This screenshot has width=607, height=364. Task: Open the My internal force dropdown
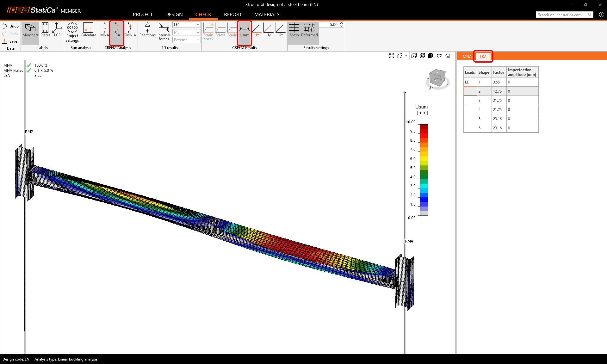point(186,32)
